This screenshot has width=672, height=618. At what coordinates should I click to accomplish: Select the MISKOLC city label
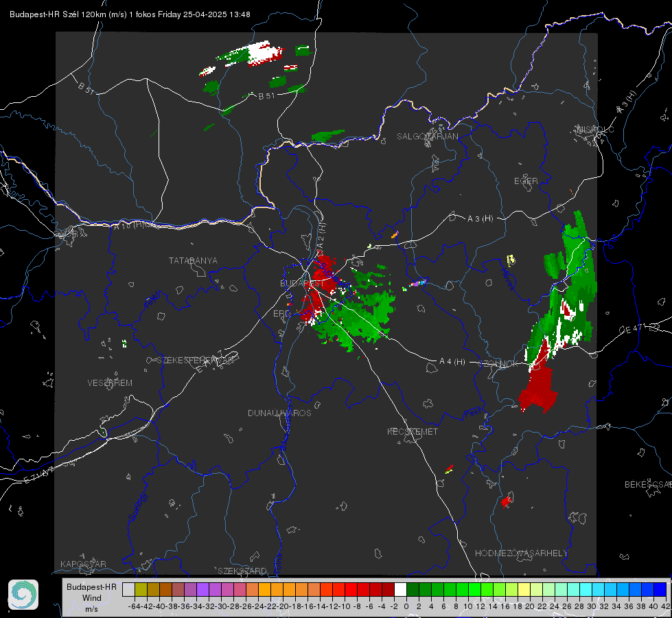tap(595, 130)
